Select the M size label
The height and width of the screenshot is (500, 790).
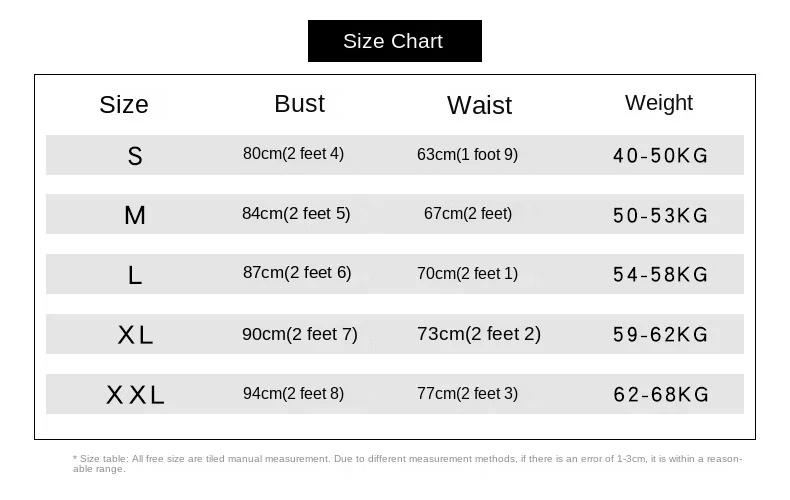(x=135, y=215)
